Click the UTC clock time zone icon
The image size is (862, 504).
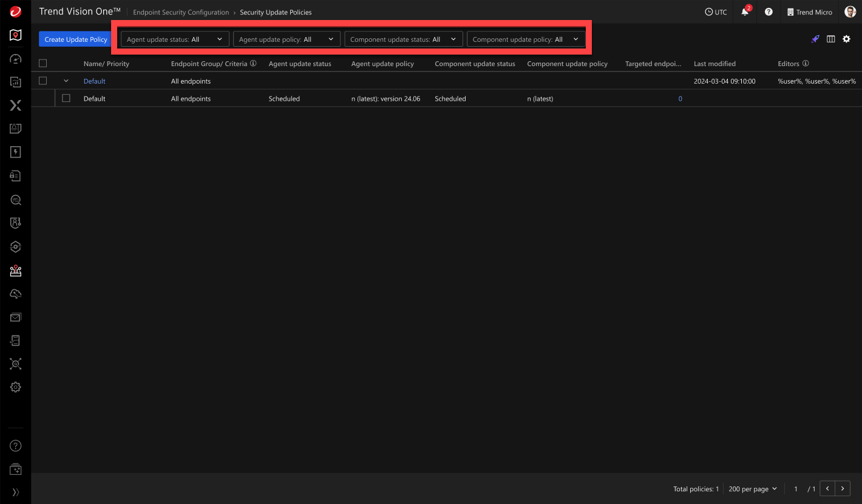[715, 12]
